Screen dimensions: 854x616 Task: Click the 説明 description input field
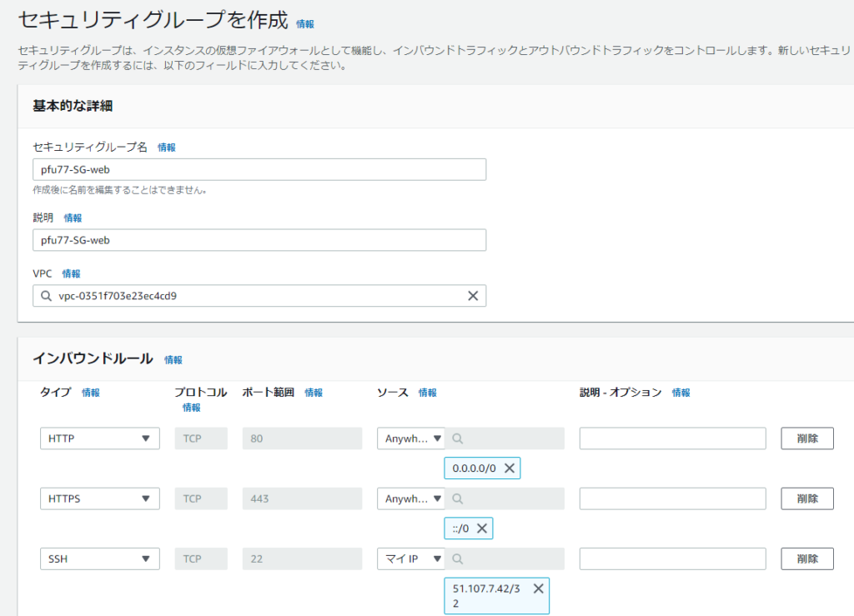pyautogui.click(x=259, y=240)
